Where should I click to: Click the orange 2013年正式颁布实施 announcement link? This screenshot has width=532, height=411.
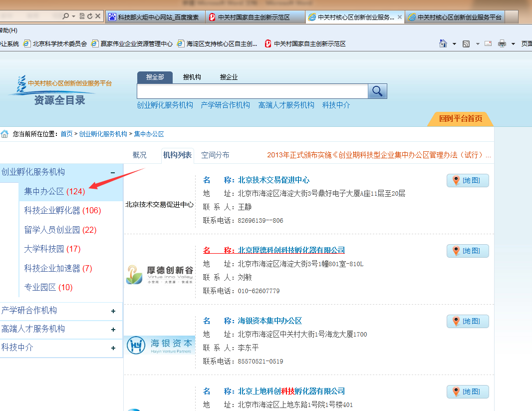[379, 155]
